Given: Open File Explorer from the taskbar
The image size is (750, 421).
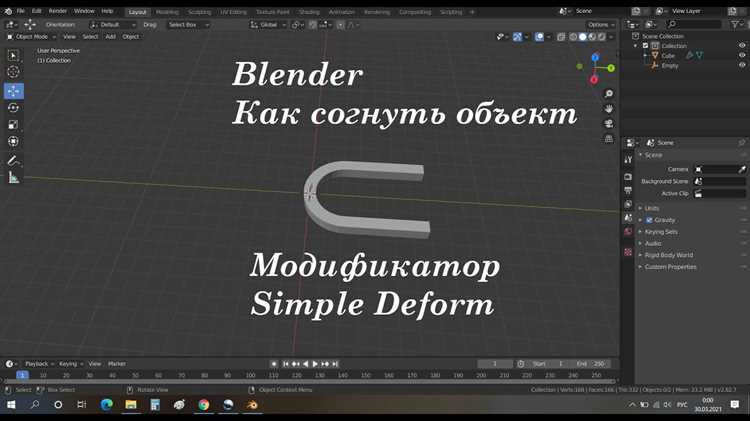Looking at the screenshot, I should [x=131, y=405].
